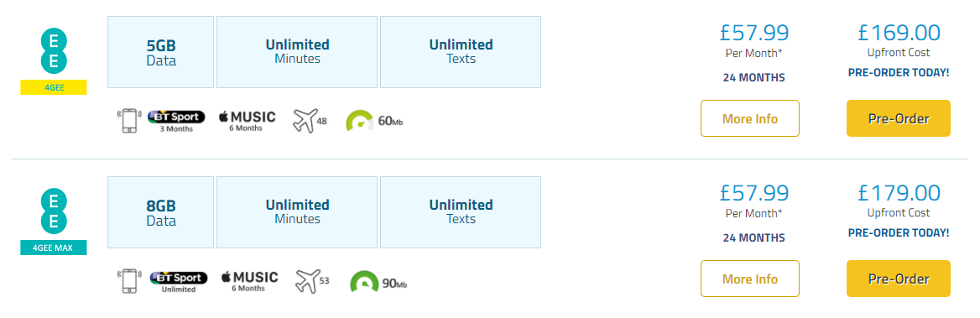Pre-Order the 5GB data plan
The width and height of the screenshot is (980, 318).
898,118
